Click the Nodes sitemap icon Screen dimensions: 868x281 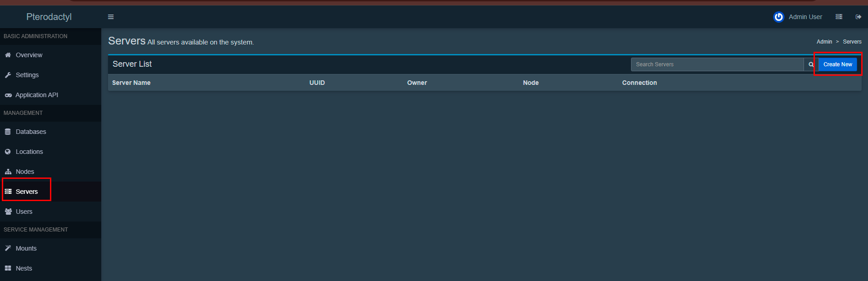(8, 172)
